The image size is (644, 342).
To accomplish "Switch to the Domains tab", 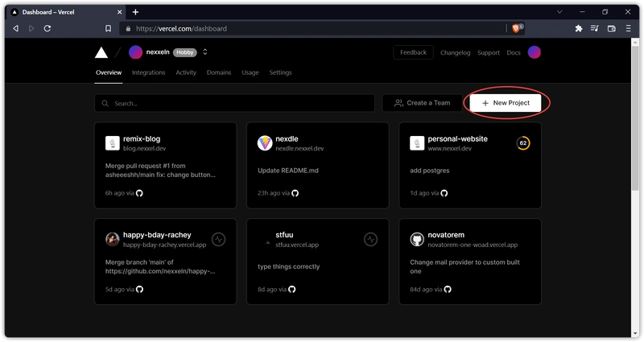I will (219, 72).
